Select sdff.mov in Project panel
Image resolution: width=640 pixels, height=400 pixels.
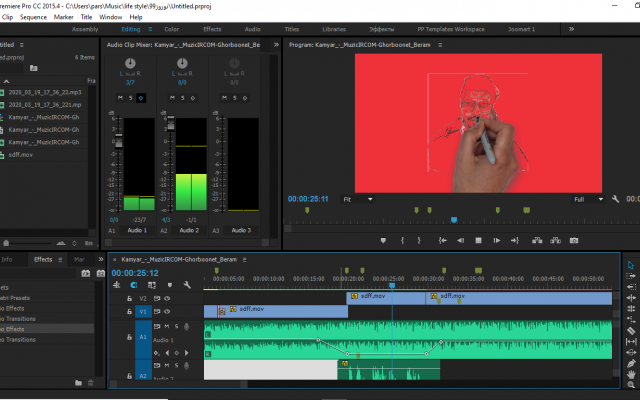pyautogui.click(x=20, y=155)
